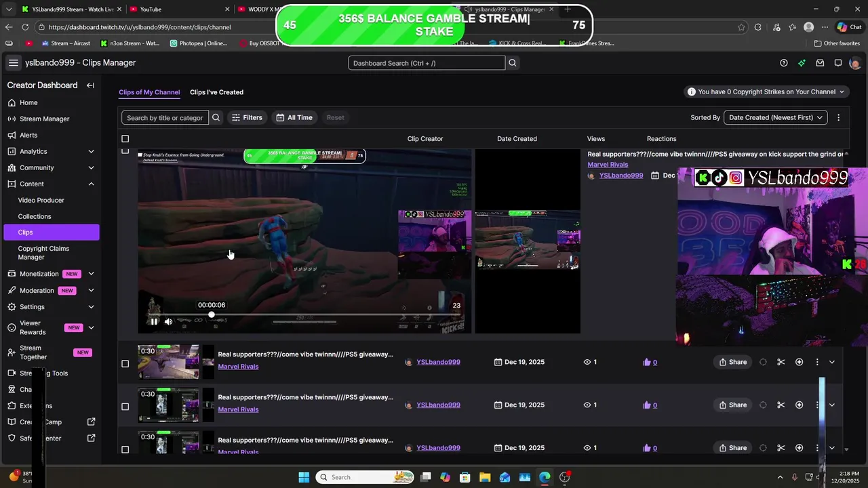Screen dimensions: 868x488
Task: Tick checkbox of the middle listed clip row
Action: point(125,407)
